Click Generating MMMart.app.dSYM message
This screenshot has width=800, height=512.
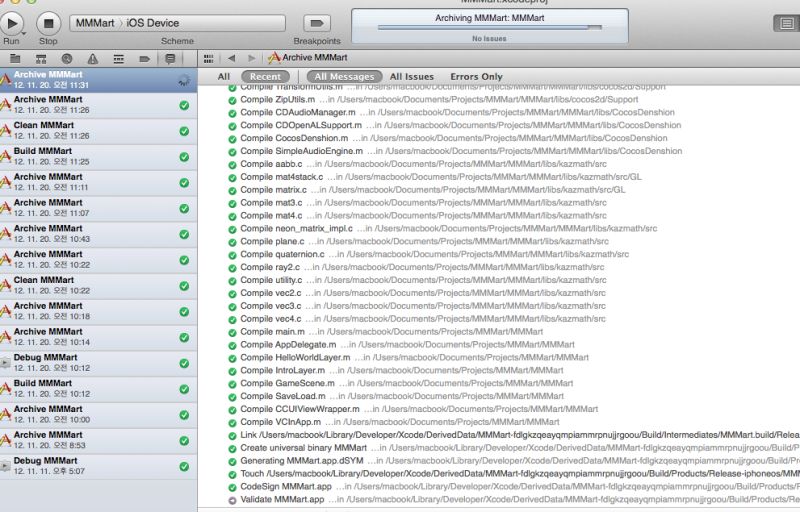click(514, 461)
